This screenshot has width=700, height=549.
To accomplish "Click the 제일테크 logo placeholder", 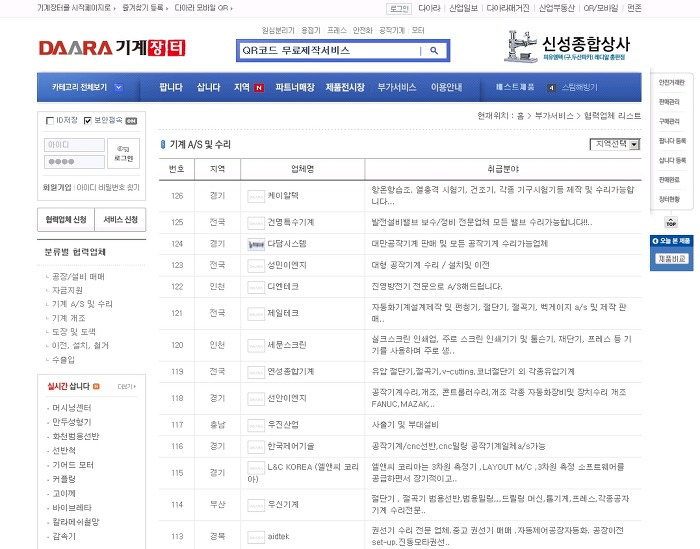I will coord(256,313).
